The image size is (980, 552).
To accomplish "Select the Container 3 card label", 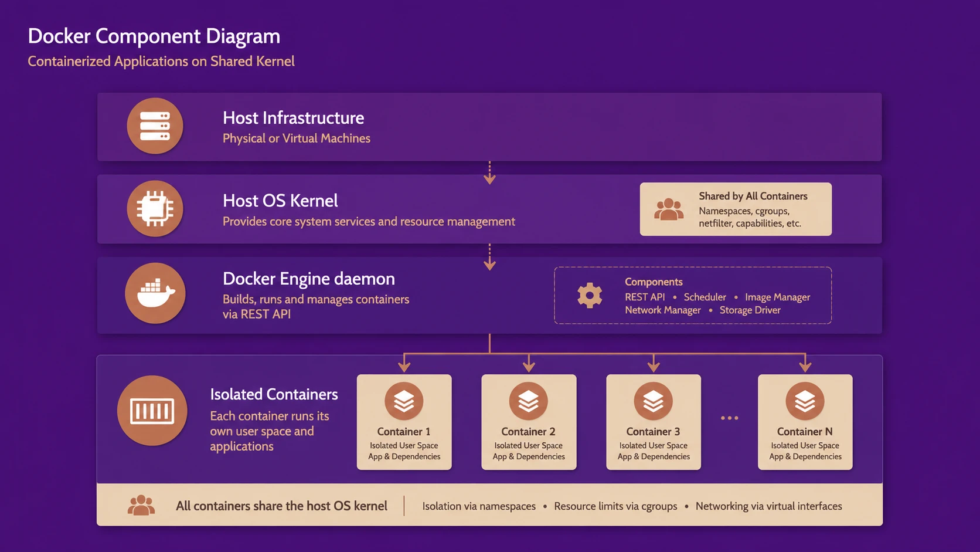I will [654, 432].
